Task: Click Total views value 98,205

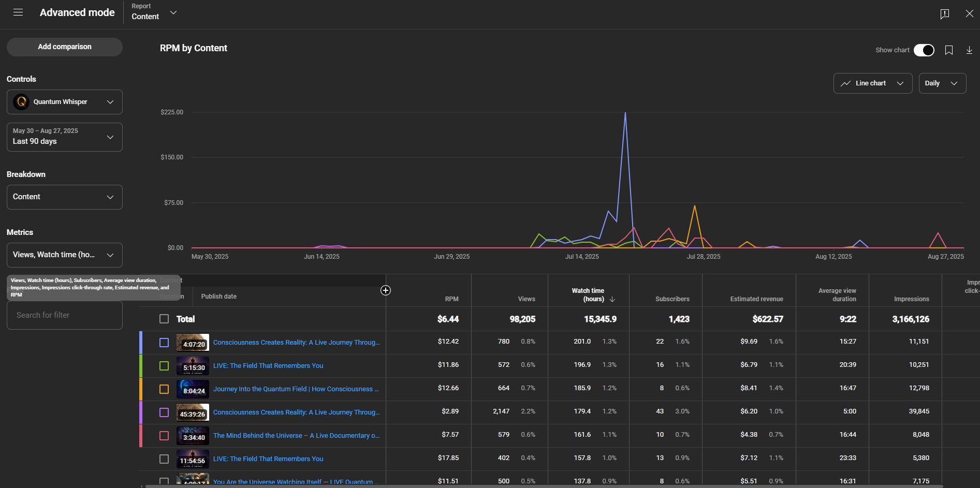Action: 522,319
